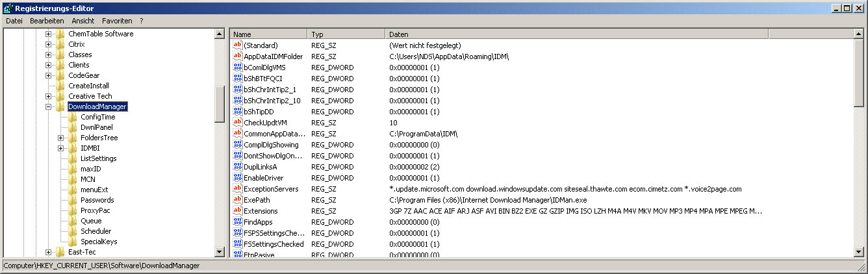868x274 pixels.
Task: Click the CodeGear folder icon
Action: (60, 75)
